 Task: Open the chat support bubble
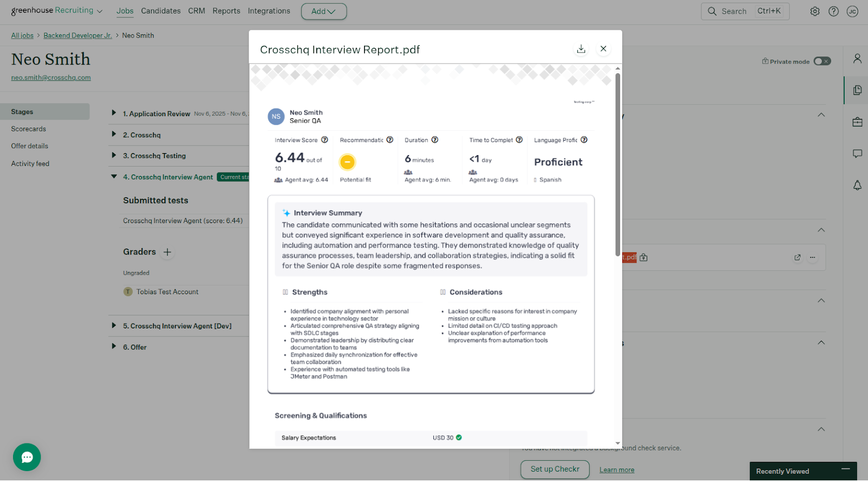click(x=27, y=457)
